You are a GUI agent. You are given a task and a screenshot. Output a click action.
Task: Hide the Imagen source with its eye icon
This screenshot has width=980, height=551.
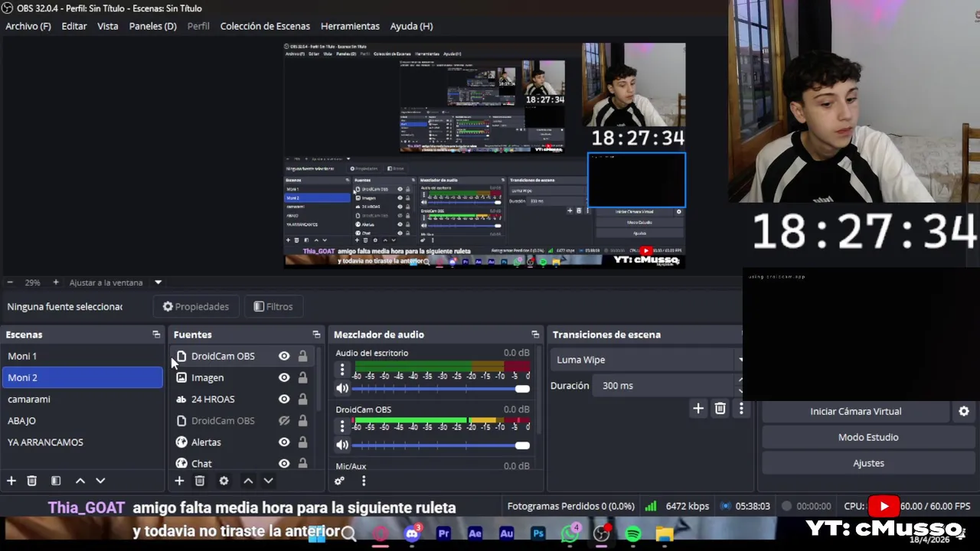pyautogui.click(x=284, y=377)
